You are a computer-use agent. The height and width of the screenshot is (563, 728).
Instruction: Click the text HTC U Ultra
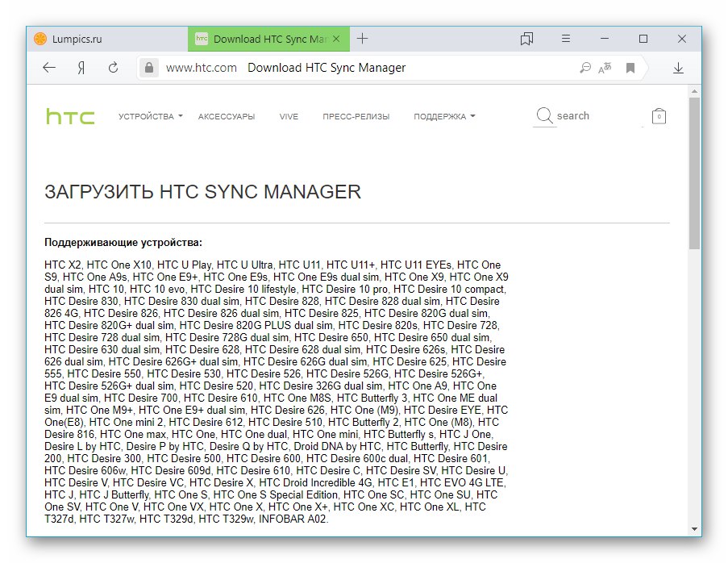pyautogui.click(x=244, y=265)
